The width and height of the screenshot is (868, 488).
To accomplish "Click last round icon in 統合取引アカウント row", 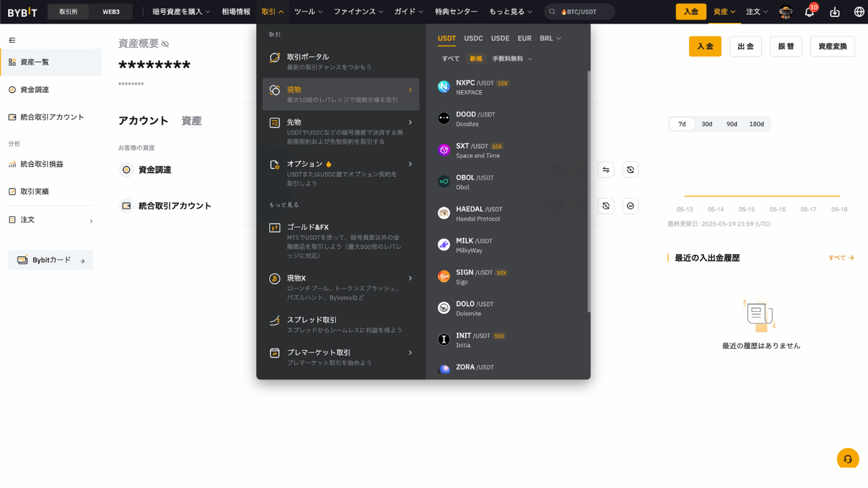I will (631, 205).
